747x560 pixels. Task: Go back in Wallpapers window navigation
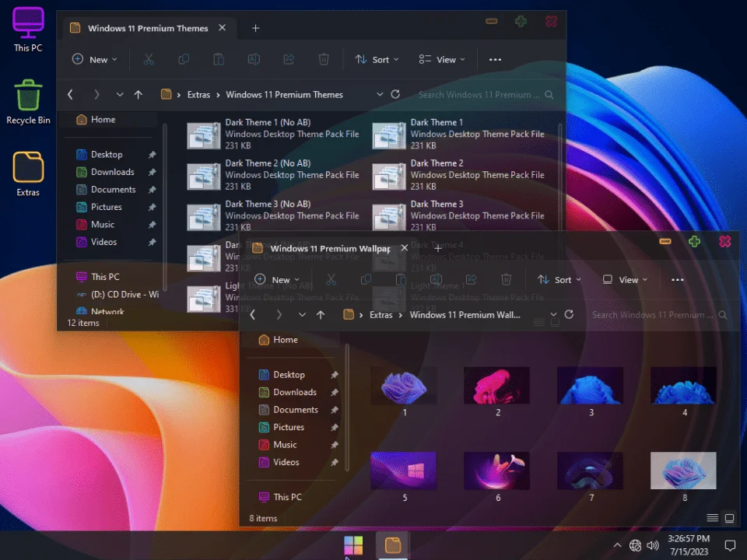tap(252, 315)
